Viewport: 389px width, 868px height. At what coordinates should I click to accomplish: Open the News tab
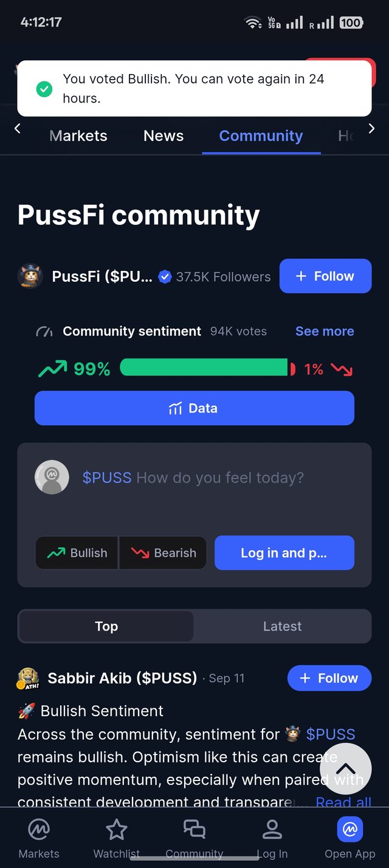tap(164, 136)
